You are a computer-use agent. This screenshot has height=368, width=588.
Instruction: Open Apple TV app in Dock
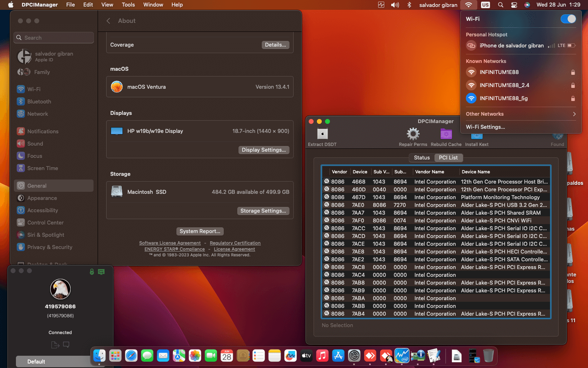pos(306,356)
